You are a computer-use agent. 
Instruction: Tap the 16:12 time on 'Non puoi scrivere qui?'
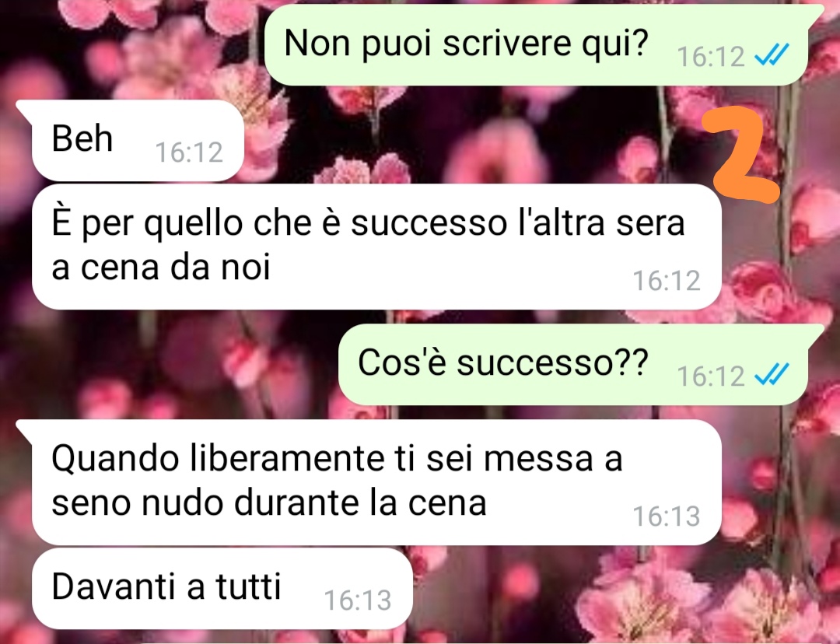click(x=712, y=56)
